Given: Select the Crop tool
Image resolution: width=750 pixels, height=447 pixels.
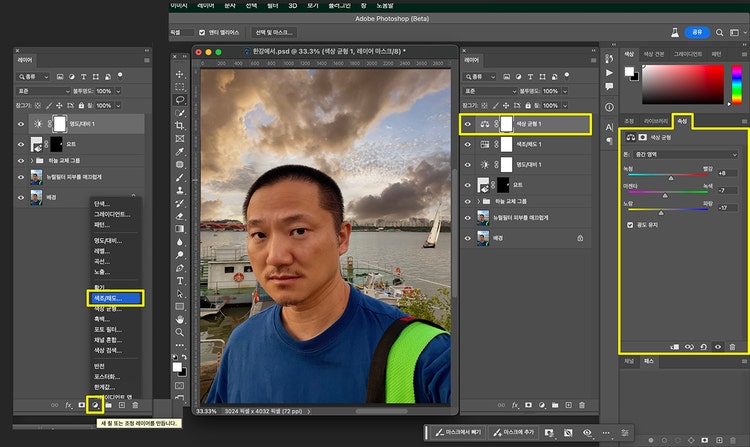Looking at the screenshot, I should click(x=180, y=125).
